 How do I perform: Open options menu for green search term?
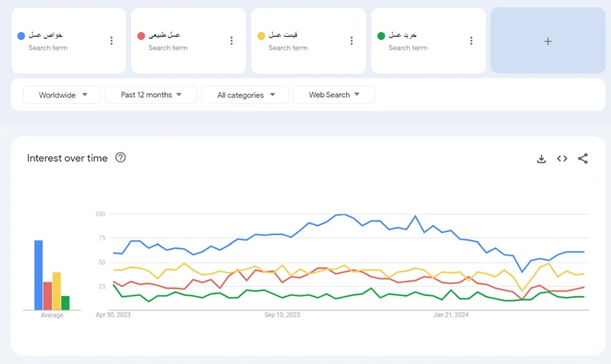coord(471,41)
